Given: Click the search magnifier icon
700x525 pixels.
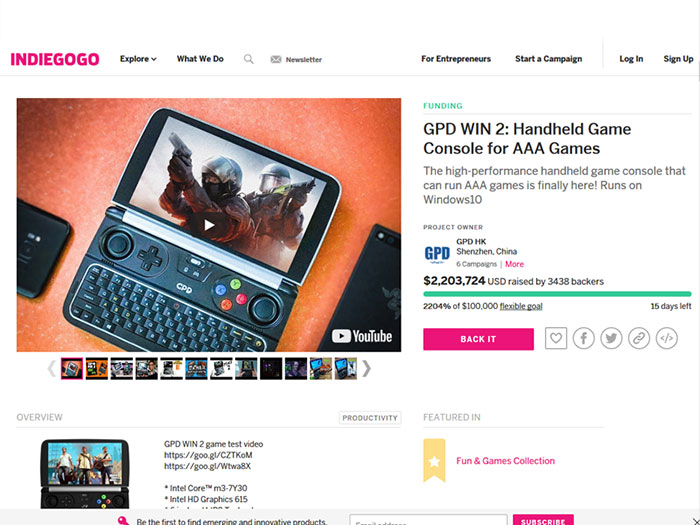Looking at the screenshot, I should (x=249, y=59).
